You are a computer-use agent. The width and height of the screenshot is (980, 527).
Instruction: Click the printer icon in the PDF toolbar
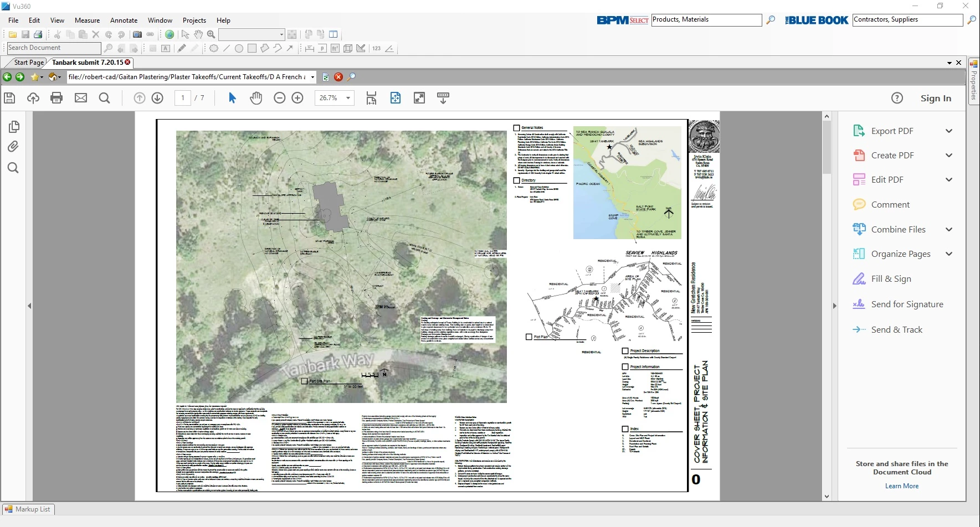[x=57, y=98]
